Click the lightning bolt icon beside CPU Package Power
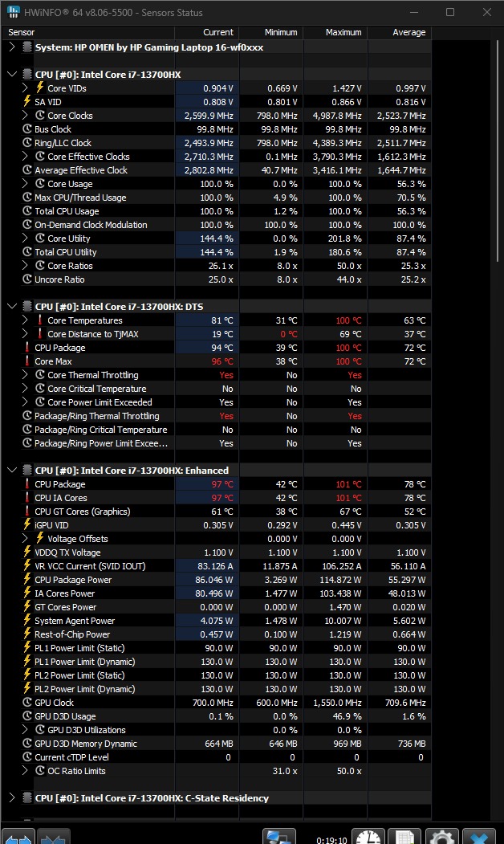This screenshot has width=504, height=844. point(27,580)
